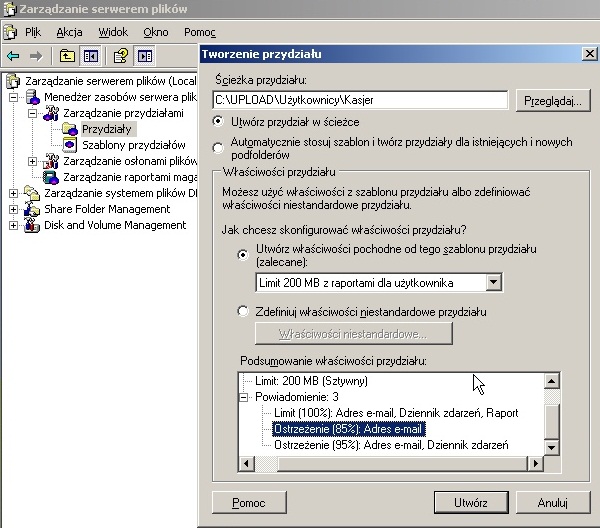Click the Ścieżka przydziału path input field
The height and width of the screenshot is (528, 600).
click(360, 100)
